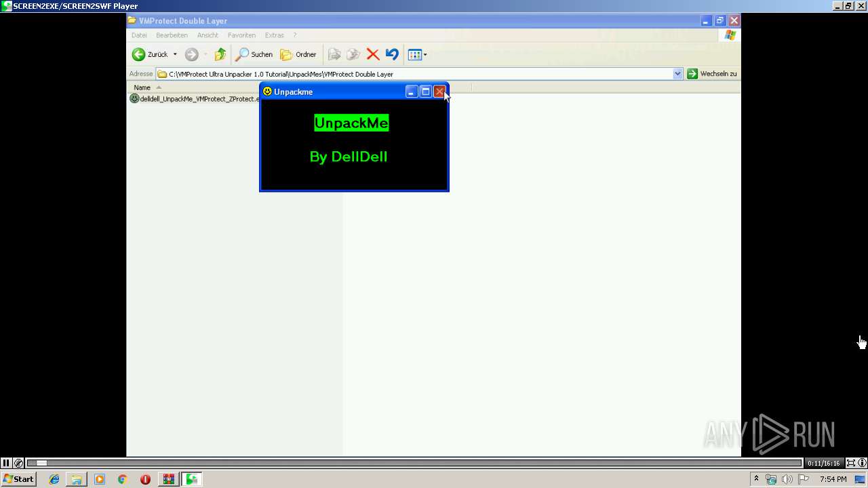Open WinRAR taskbar icon
The width and height of the screenshot is (868, 488).
168,479
